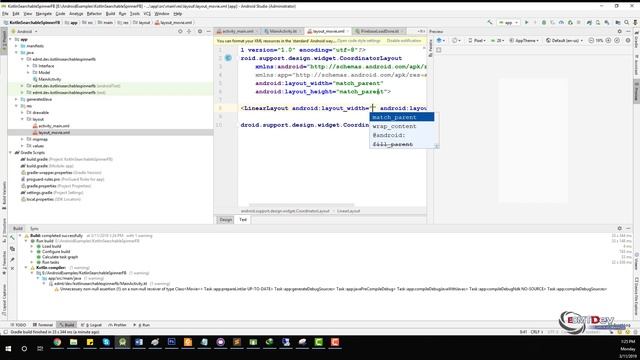Click the Open code style settings link
640x360 pixels.
[358, 41]
